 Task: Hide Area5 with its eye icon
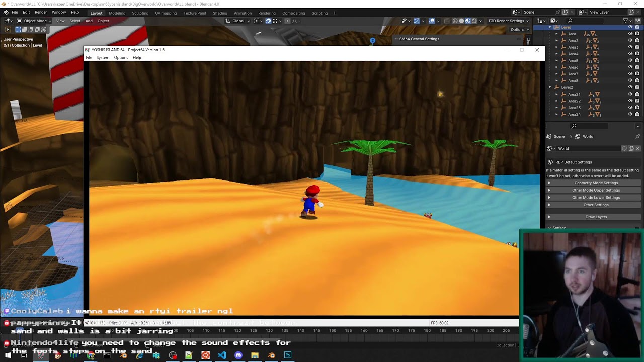630,60
